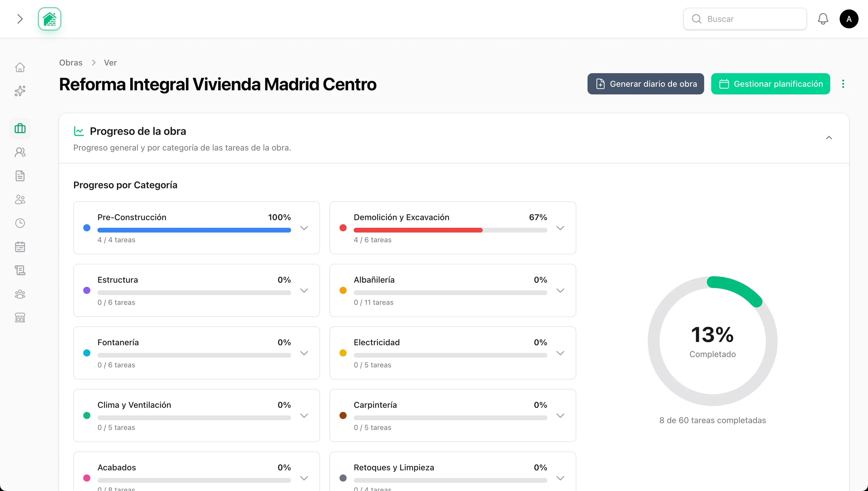Click the notifications bell icon
The height and width of the screenshot is (491, 868).
click(823, 19)
